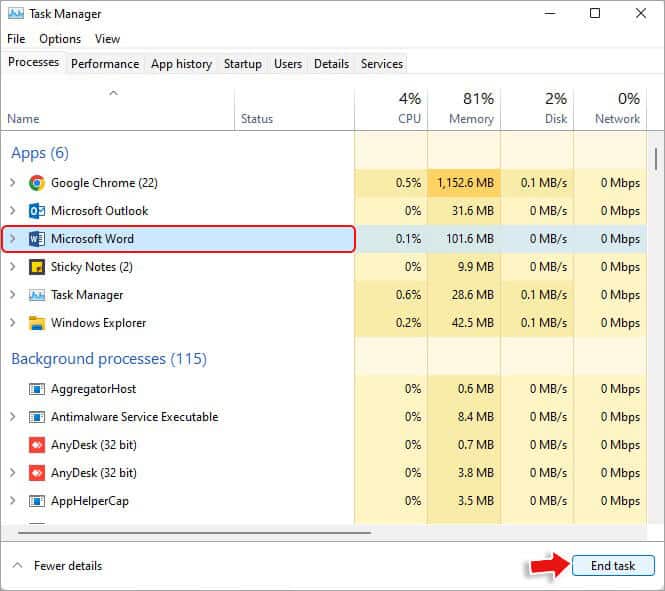Select Chrome's 1,152.6 MB memory cell
This screenshot has height=591, width=665.
464,183
